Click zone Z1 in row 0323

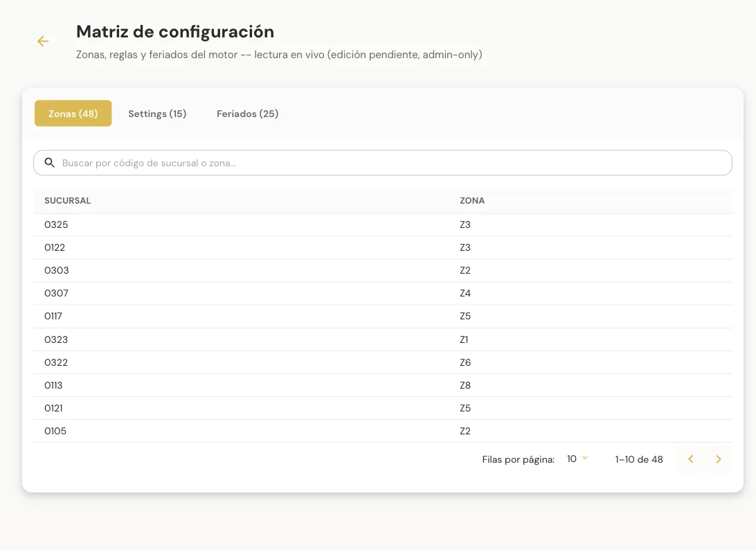(464, 339)
